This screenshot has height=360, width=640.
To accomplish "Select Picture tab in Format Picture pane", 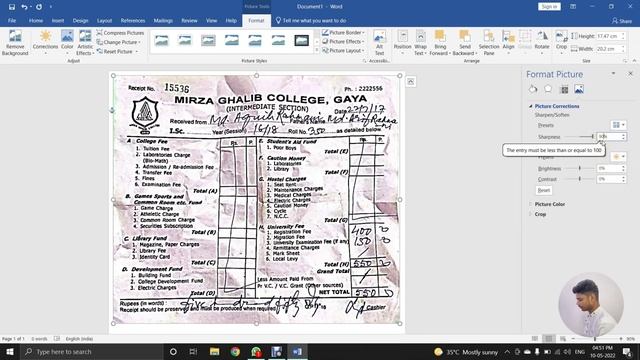I will (579, 89).
